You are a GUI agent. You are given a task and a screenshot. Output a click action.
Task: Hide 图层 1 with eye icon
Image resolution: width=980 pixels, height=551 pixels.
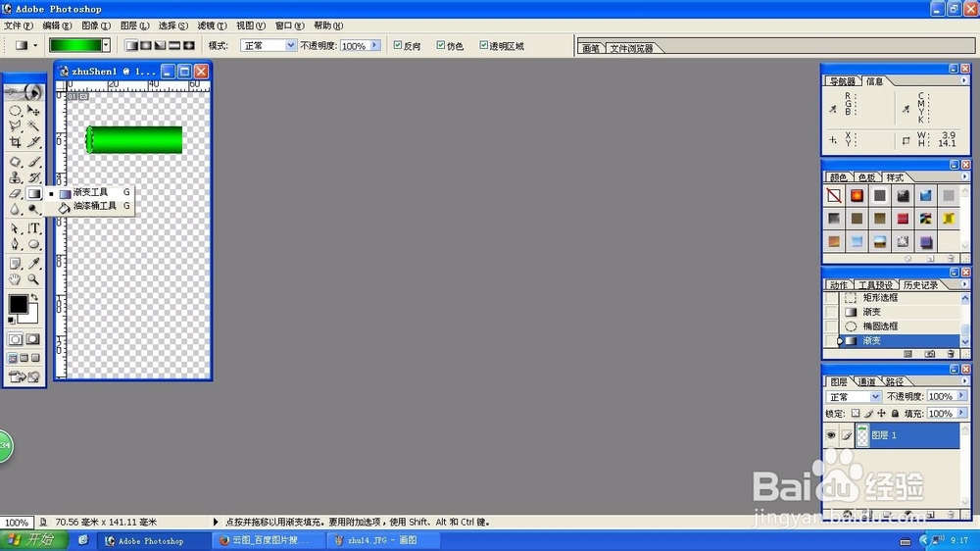831,434
